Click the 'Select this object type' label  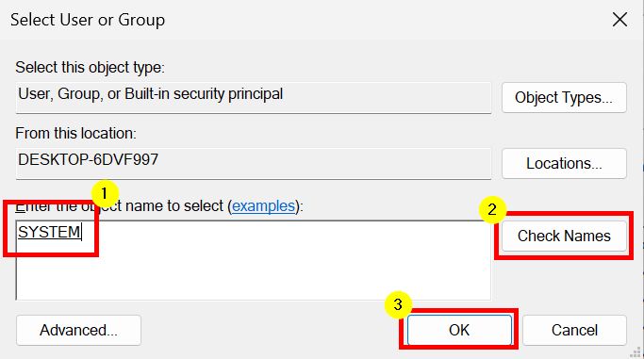click(x=90, y=67)
